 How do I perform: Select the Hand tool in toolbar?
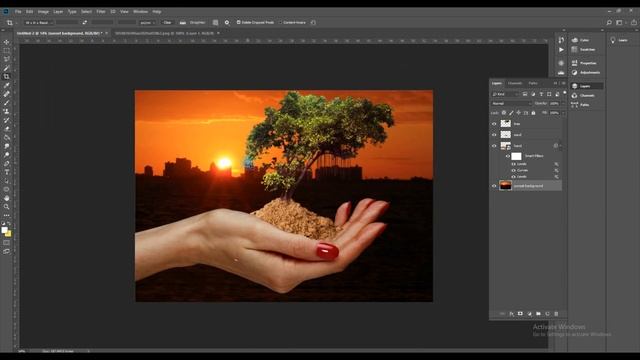[7, 198]
